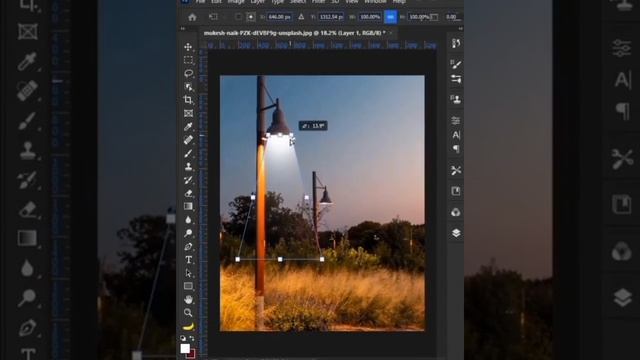Viewport: 640px width, 360px height.
Task: Click the width percentage field
Action: (x=370, y=17)
